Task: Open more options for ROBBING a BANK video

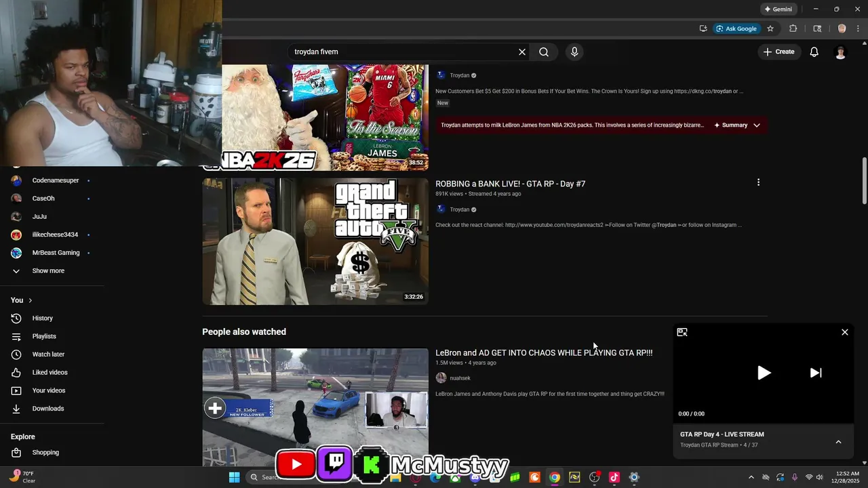Action: pyautogui.click(x=758, y=182)
